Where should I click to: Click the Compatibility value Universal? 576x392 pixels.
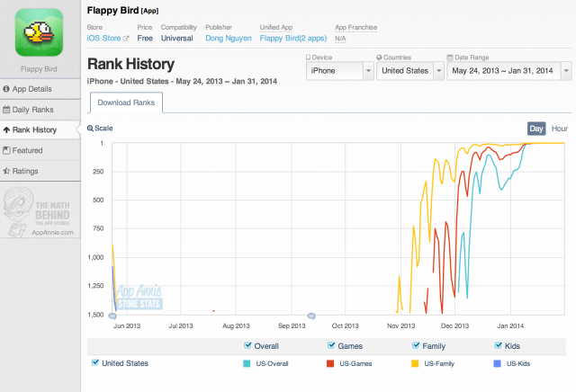[176, 38]
